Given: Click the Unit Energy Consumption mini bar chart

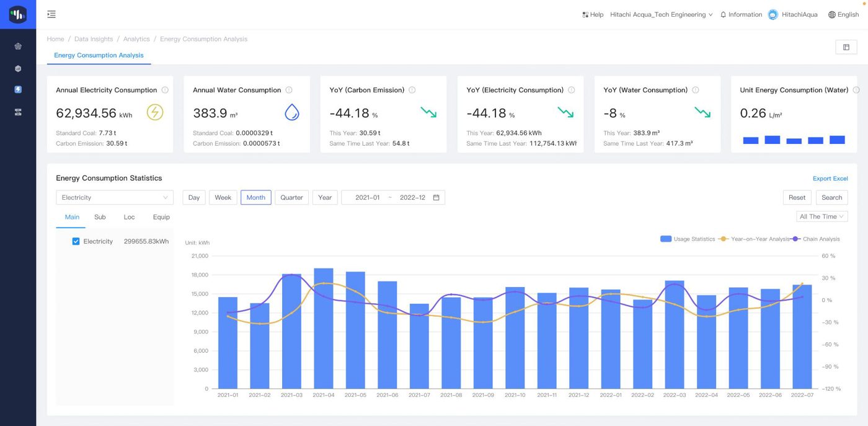Looking at the screenshot, I should point(794,140).
